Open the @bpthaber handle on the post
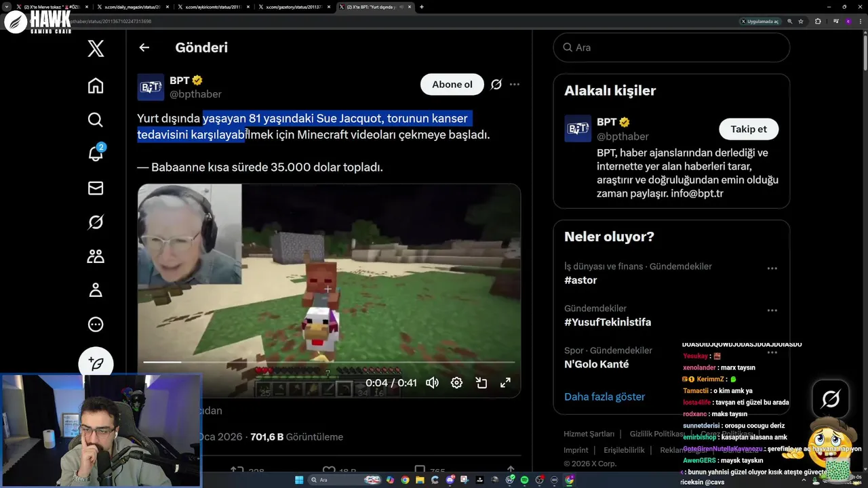 (195, 94)
